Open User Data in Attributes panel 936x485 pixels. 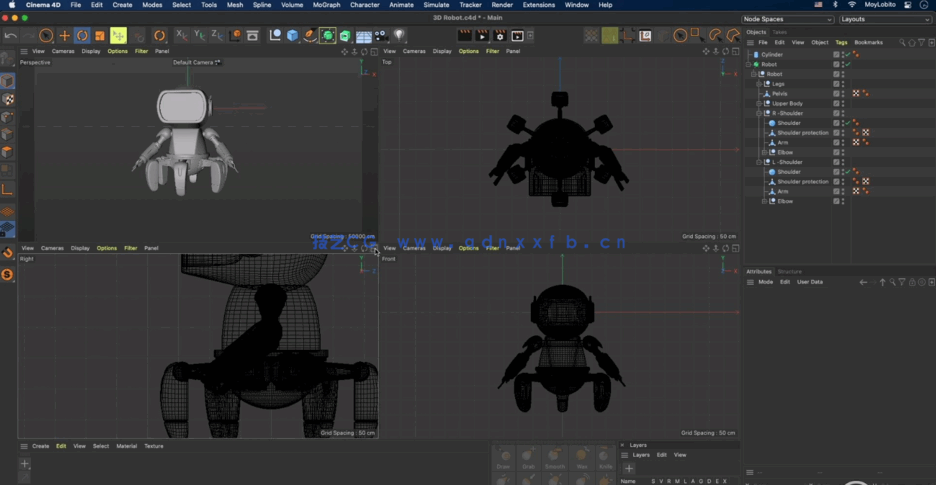pos(809,282)
